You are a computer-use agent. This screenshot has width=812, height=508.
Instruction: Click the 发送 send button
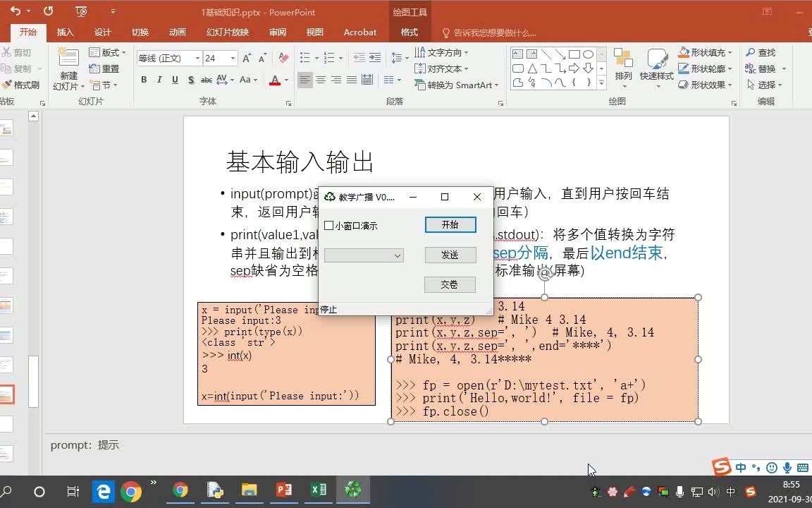[450, 255]
